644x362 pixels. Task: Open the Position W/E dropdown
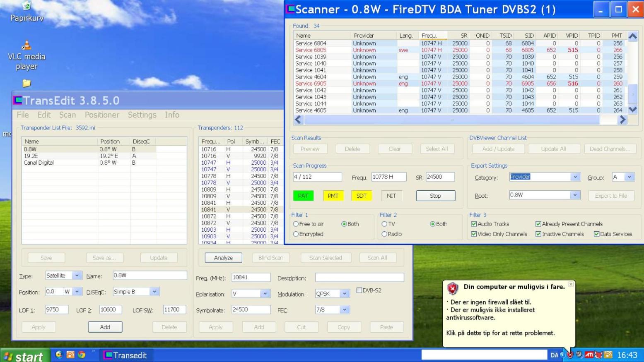(77, 291)
